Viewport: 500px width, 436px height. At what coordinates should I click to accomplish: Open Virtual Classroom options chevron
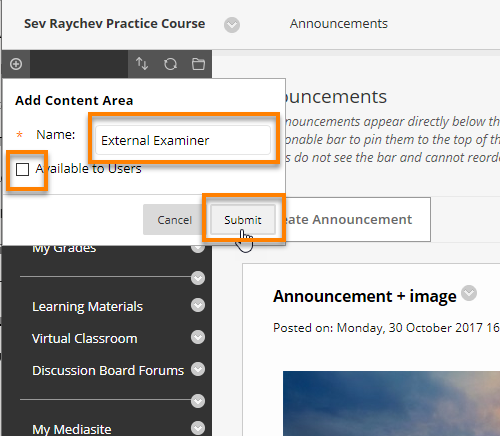(198, 337)
